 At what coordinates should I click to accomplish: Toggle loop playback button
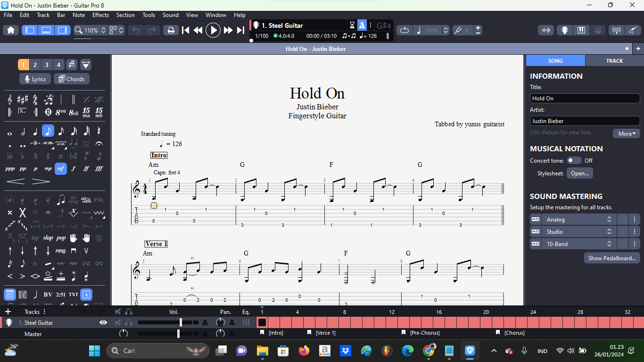[x=405, y=30]
